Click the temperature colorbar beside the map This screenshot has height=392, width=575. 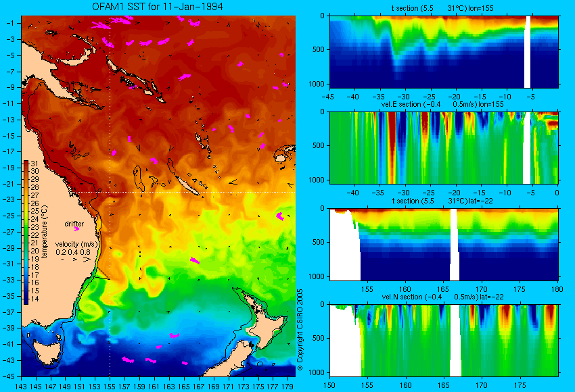click(26, 232)
